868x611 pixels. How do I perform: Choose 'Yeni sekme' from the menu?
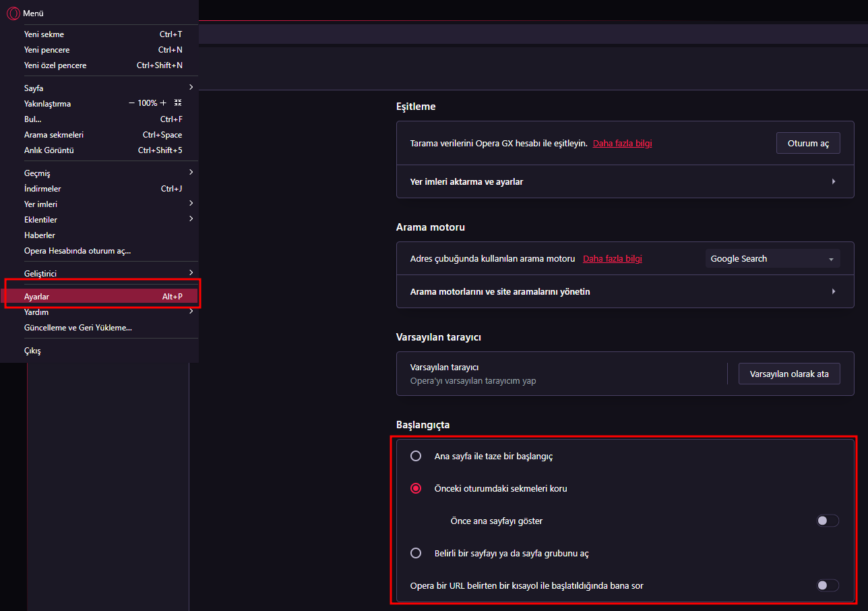click(x=99, y=34)
